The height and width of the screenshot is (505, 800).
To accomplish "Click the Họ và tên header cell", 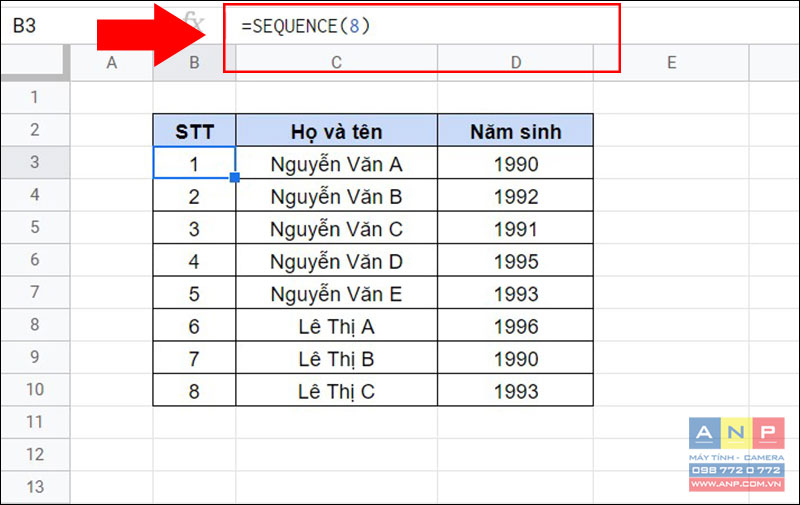I will [336, 131].
